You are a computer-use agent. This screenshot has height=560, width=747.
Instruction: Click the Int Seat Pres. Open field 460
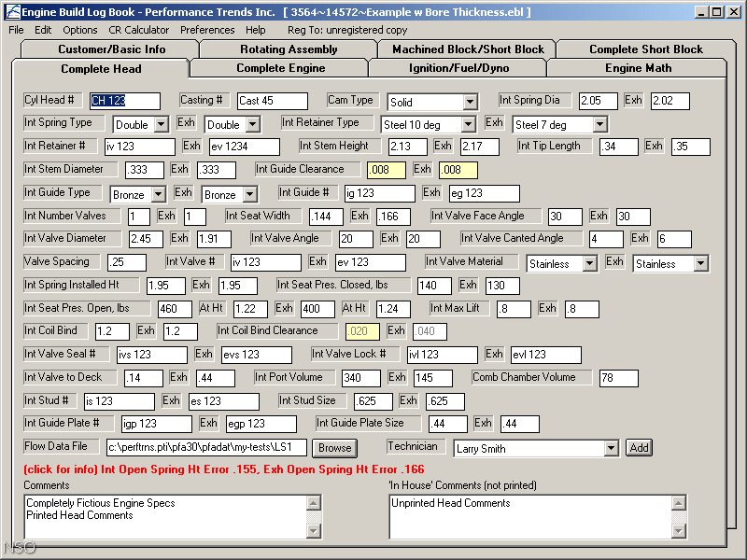coord(175,309)
